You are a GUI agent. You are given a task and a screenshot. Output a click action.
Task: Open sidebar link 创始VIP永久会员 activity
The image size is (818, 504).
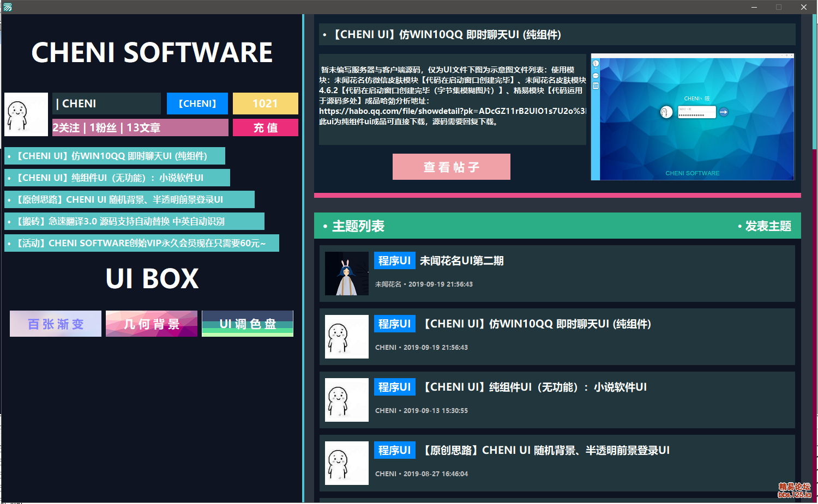(142, 243)
